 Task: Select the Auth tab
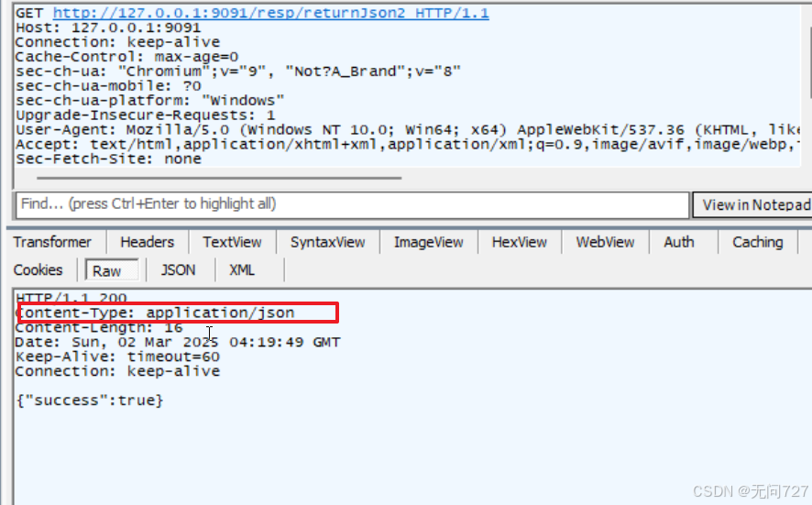tap(679, 242)
